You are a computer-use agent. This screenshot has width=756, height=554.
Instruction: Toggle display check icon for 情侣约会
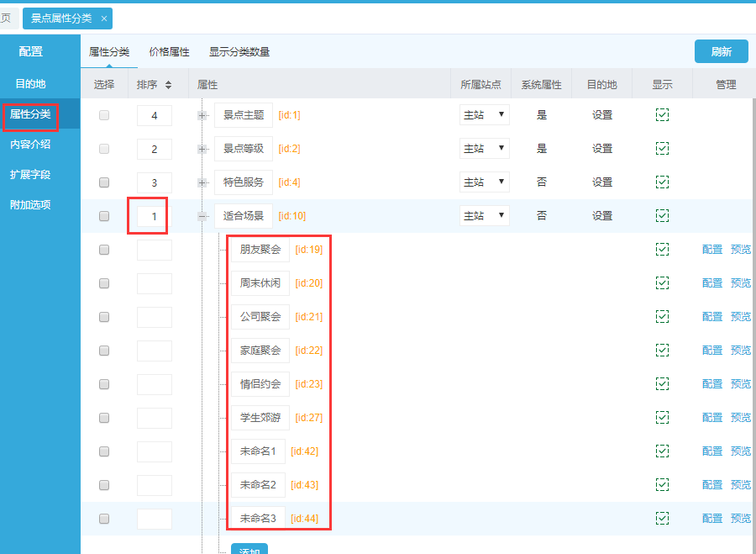662,384
